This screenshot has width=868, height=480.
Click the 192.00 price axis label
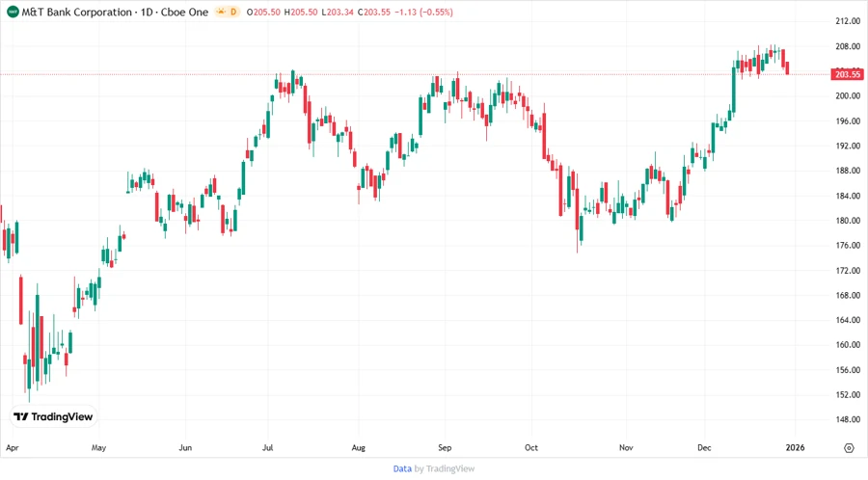[x=848, y=146]
